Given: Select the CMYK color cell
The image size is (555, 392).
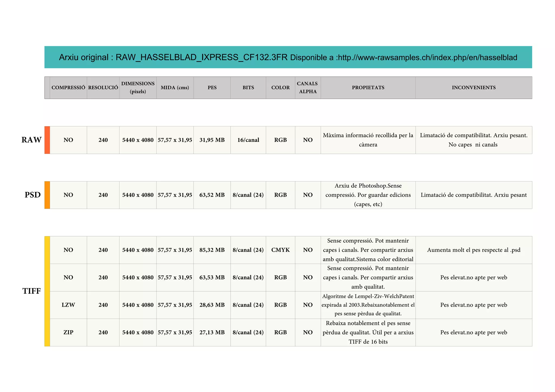Looking at the screenshot, I should [x=280, y=250].
